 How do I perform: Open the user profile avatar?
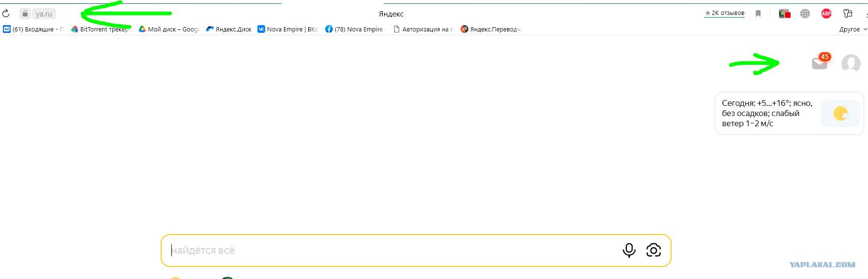coord(851,63)
